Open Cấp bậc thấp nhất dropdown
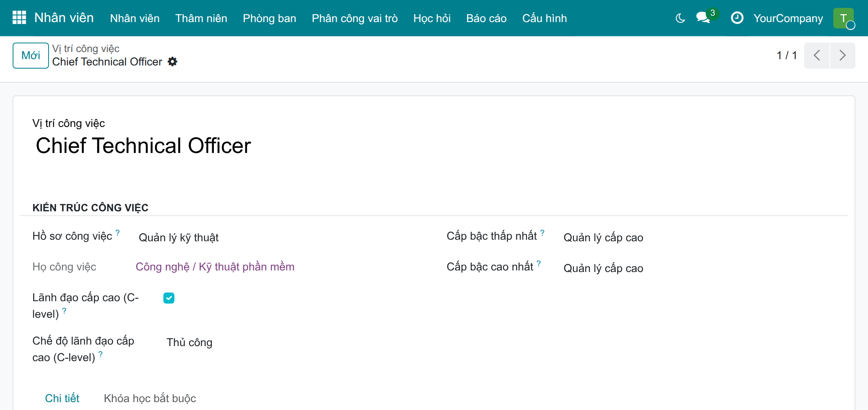 coord(702,237)
